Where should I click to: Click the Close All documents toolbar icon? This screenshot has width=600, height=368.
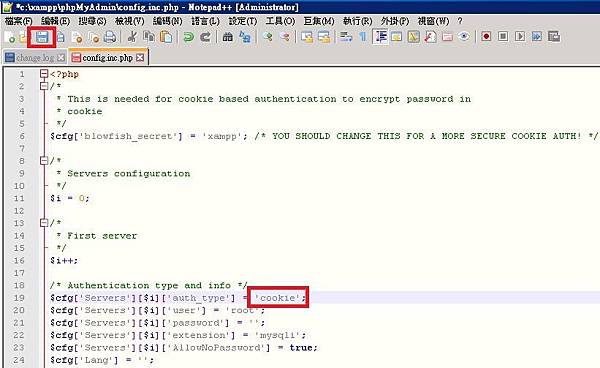(x=93, y=37)
